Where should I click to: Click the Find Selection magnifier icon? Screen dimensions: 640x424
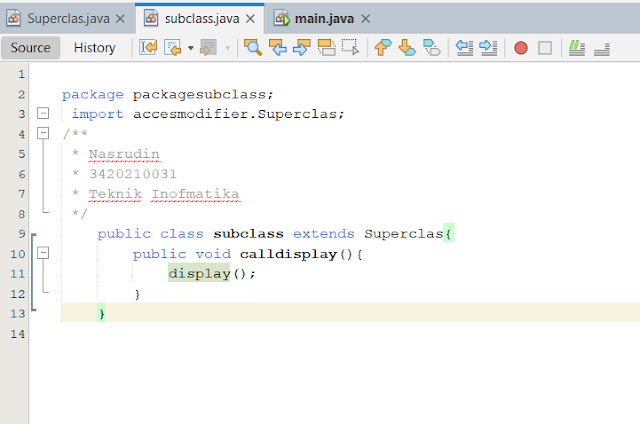[x=253, y=48]
